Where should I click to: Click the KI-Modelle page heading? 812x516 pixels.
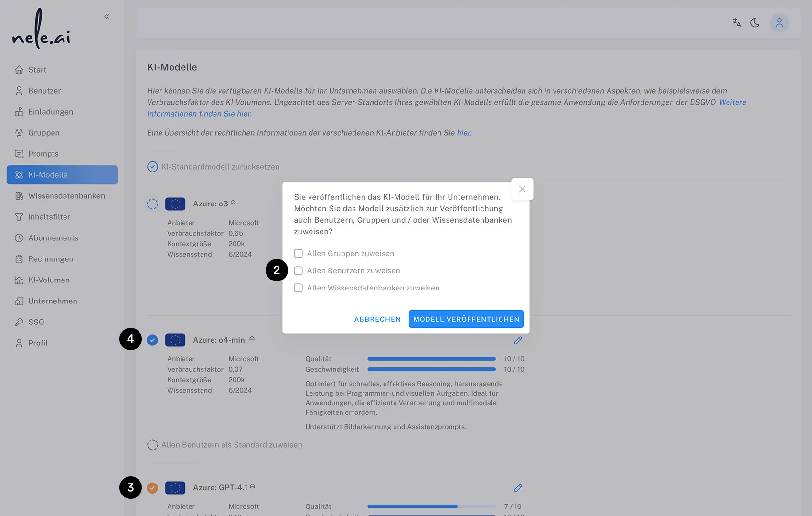coord(172,67)
